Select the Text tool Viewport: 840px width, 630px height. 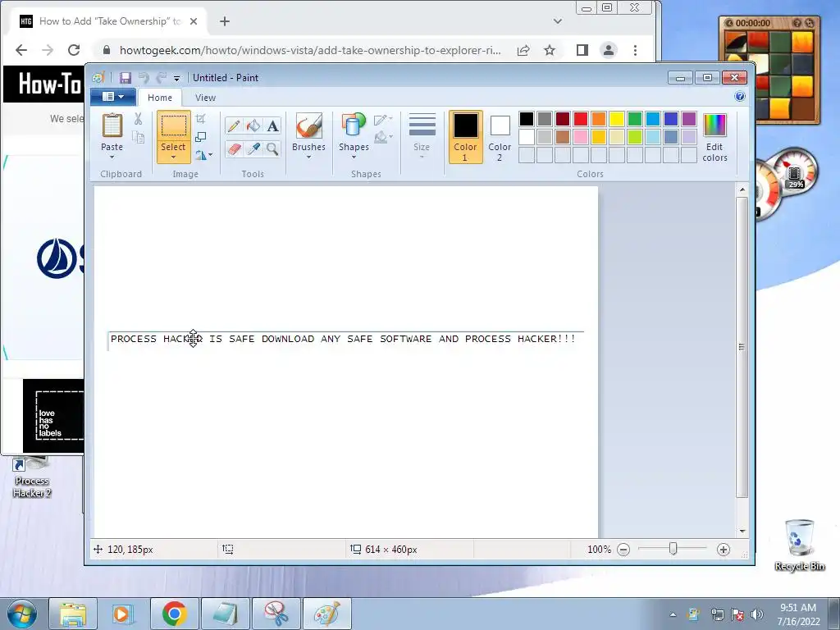click(x=272, y=126)
